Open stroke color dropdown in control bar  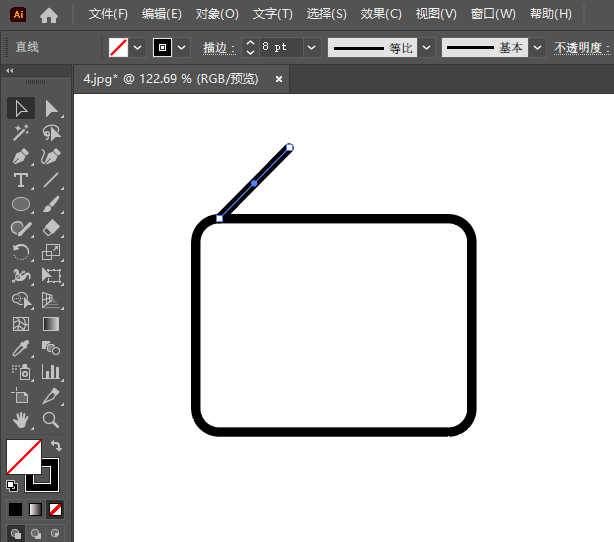point(181,48)
